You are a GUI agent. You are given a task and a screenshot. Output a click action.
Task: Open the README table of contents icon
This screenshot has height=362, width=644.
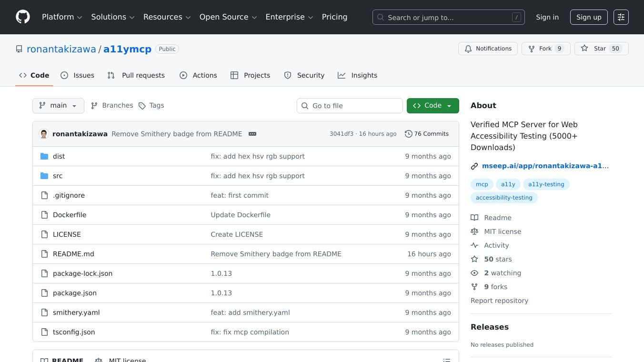(x=447, y=360)
